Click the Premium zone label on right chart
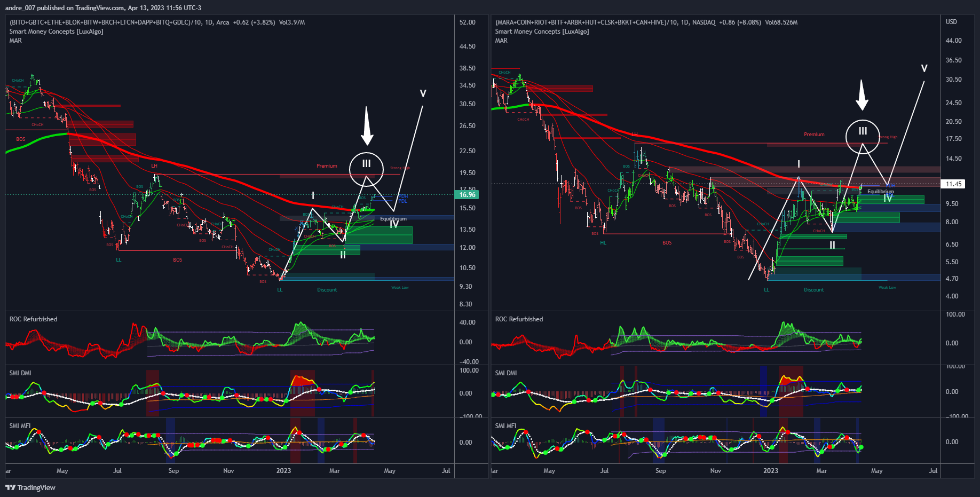The width and height of the screenshot is (980, 497). click(x=814, y=135)
